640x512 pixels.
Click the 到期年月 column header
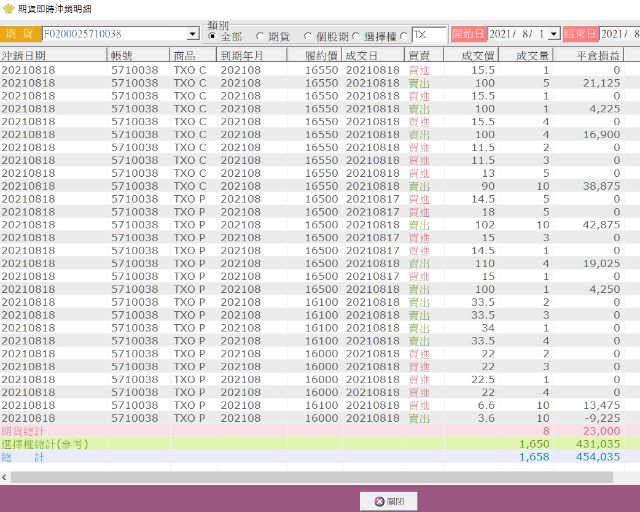tap(240, 55)
